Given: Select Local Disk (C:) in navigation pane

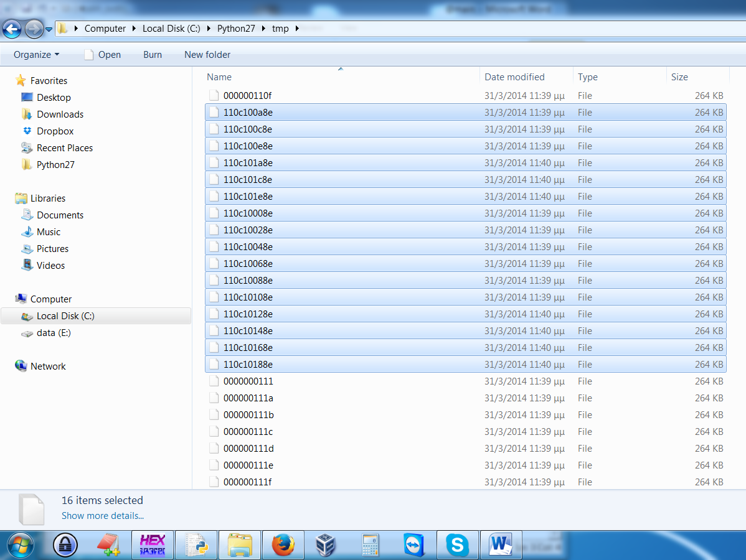Looking at the screenshot, I should 96,316.
